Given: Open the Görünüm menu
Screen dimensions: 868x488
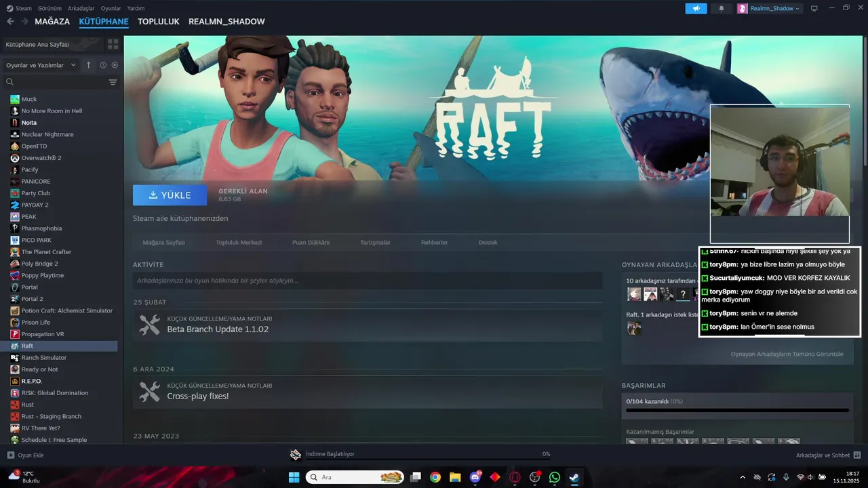Looking at the screenshot, I should click(x=50, y=8).
